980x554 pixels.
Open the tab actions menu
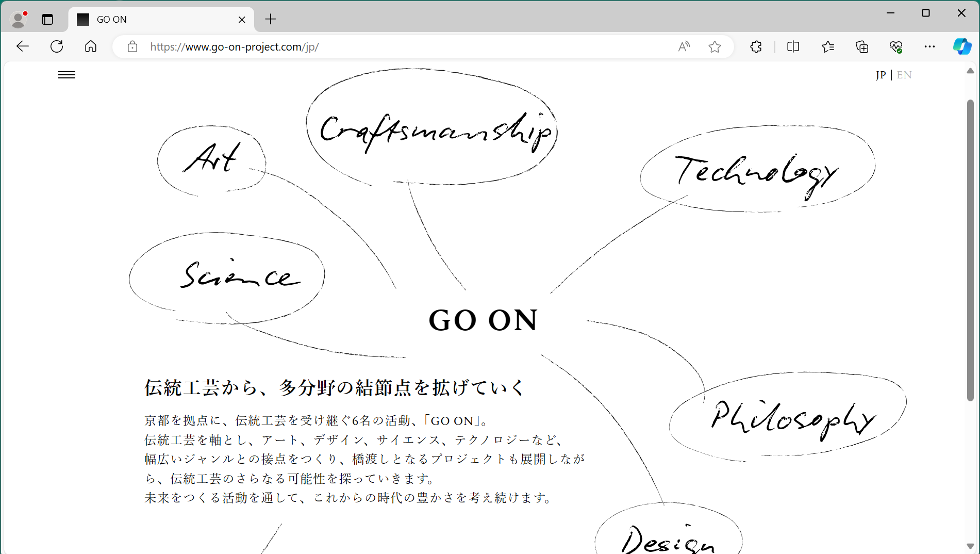tap(47, 20)
